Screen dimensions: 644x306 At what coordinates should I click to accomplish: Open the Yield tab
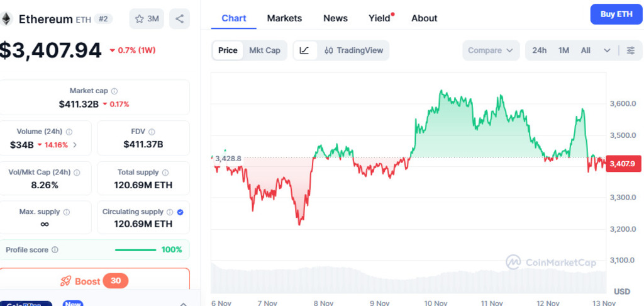click(x=379, y=18)
